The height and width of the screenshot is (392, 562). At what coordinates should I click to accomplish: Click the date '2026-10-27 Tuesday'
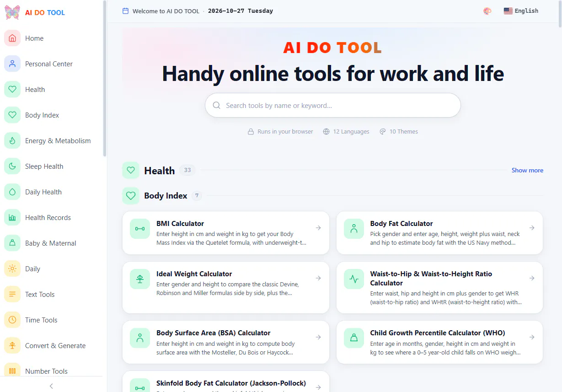point(241,11)
